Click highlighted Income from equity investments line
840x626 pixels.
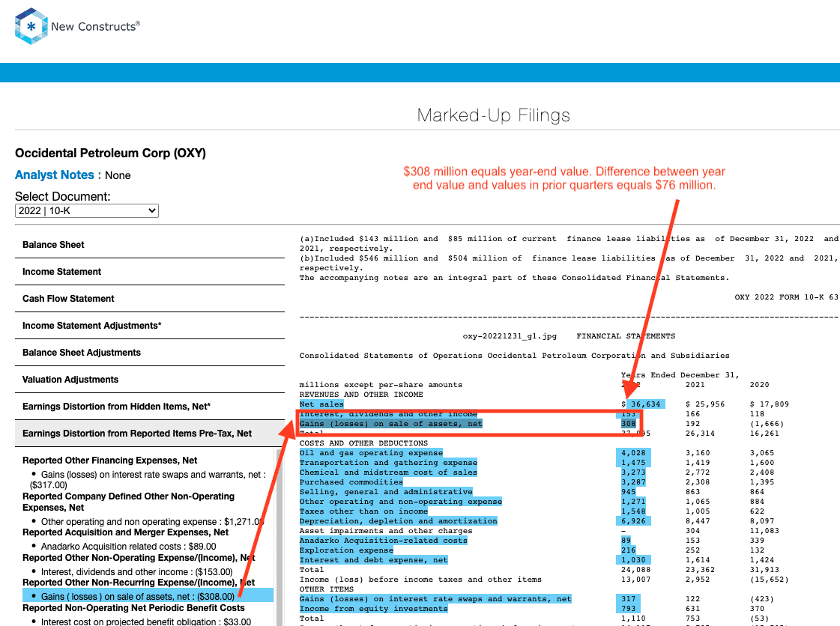(373, 609)
